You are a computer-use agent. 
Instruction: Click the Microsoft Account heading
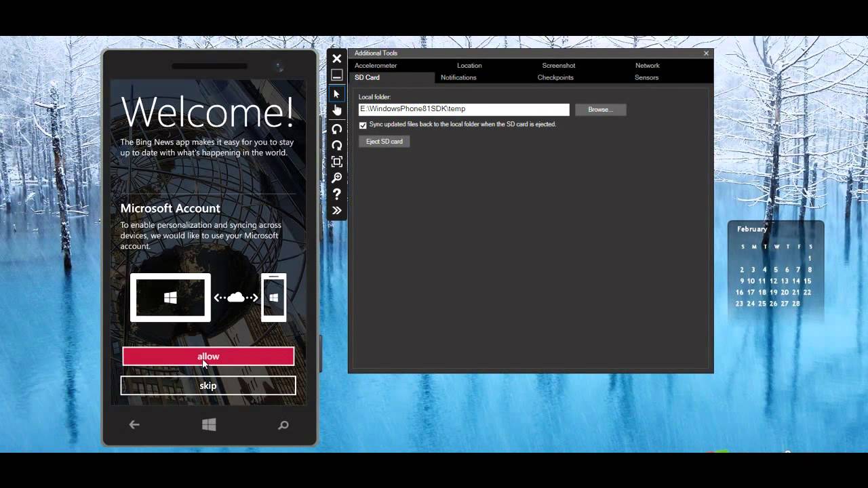tap(170, 208)
